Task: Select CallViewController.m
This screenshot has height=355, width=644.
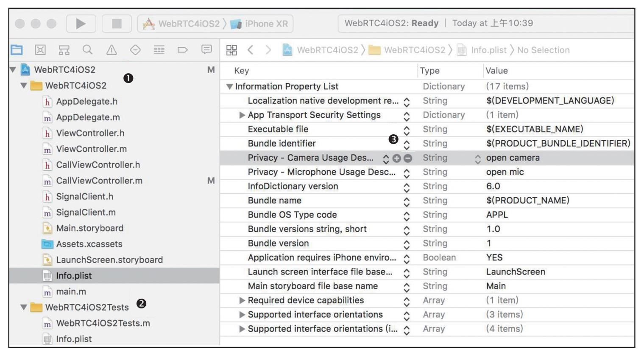Action: tap(93, 181)
